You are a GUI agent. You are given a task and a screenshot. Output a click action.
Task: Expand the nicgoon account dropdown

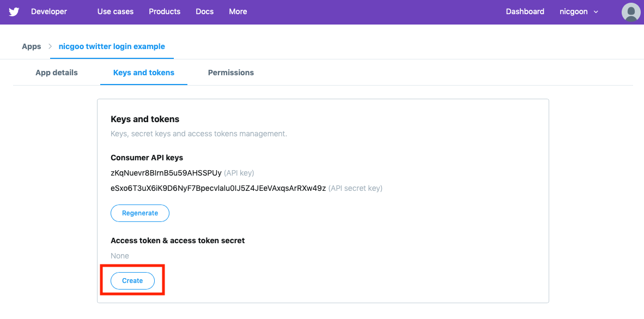(x=579, y=11)
